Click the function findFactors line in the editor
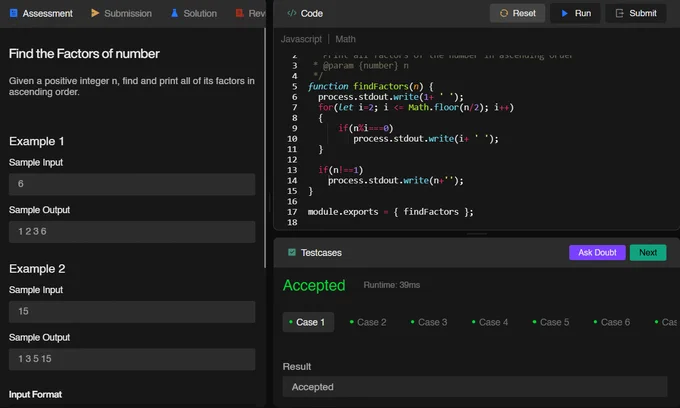The image size is (680, 408). point(370,86)
